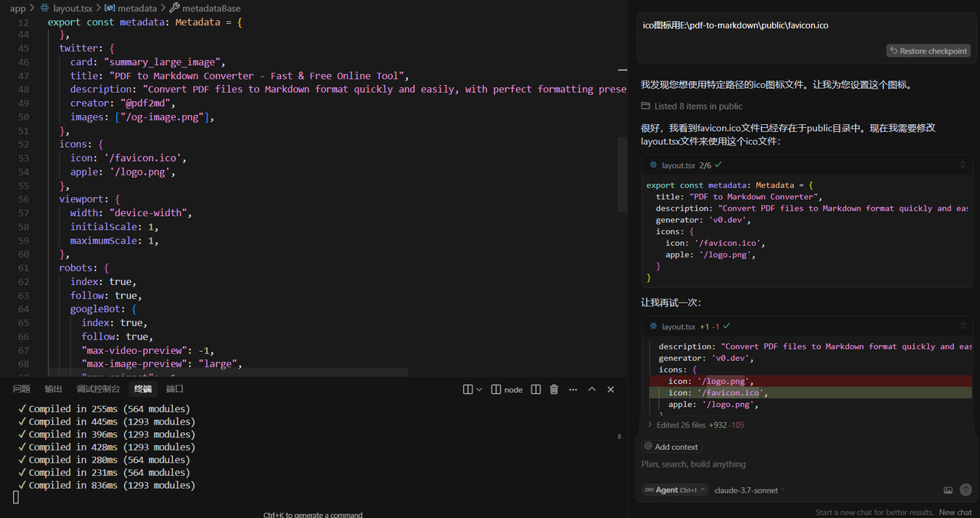Click the '/favicon.ico' string in editor line 53

(144, 158)
